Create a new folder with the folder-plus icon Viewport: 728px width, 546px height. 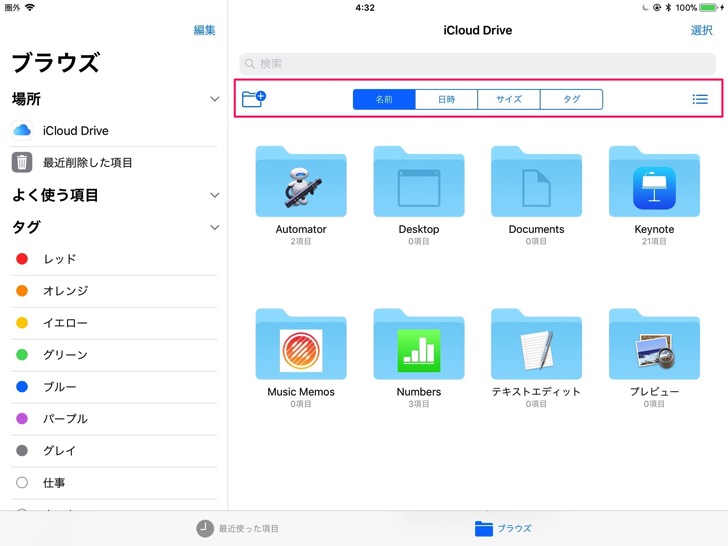(254, 99)
